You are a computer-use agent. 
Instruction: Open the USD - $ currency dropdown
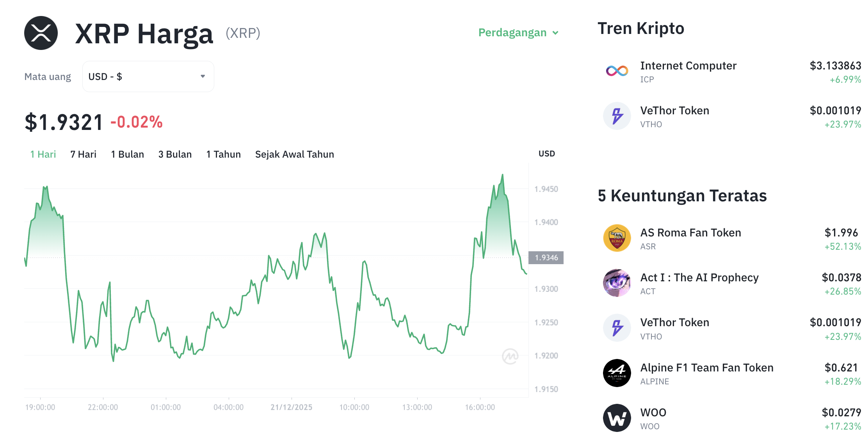(x=148, y=76)
